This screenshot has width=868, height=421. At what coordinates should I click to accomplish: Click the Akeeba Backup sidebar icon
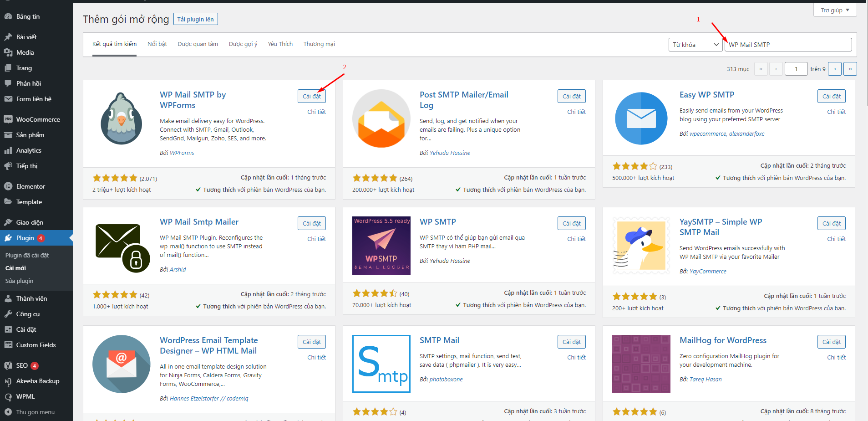tap(8, 381)
